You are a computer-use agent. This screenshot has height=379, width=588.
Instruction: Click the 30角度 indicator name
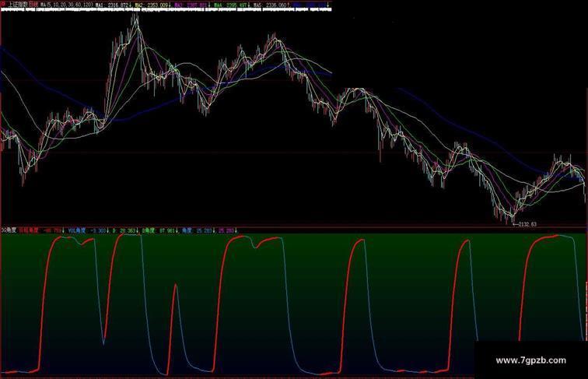pos(9,230)
